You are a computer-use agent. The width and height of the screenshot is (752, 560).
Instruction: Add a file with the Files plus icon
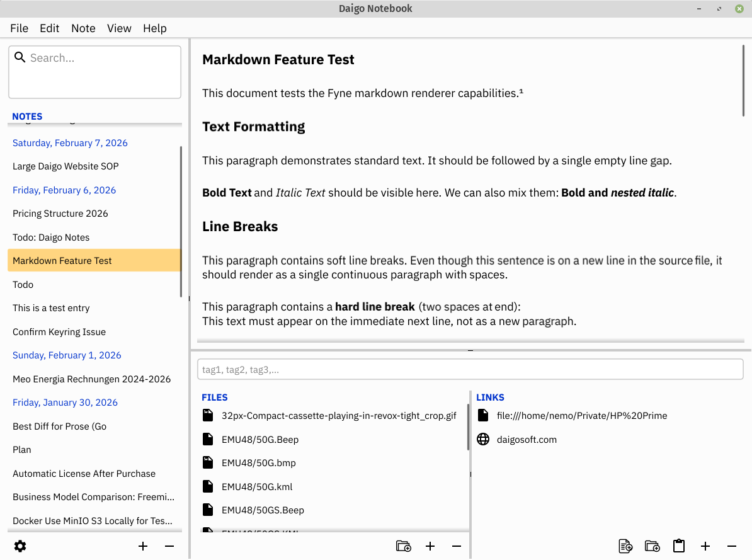(x=430, y=546)
